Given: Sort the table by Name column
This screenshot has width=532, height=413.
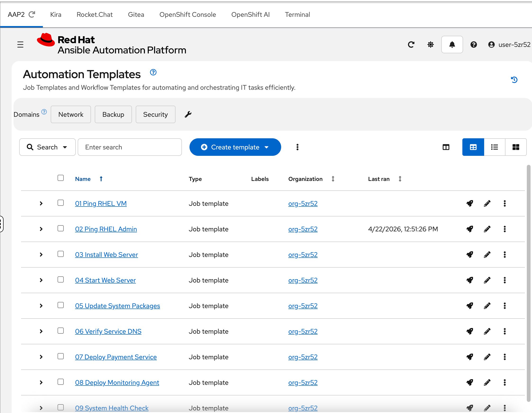Looking at the screenshot, I should (89, 179).
